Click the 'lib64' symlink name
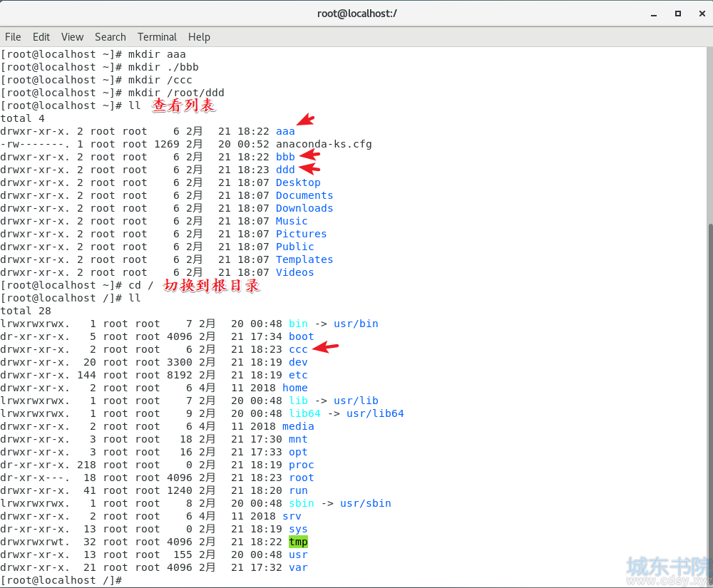 304,413
